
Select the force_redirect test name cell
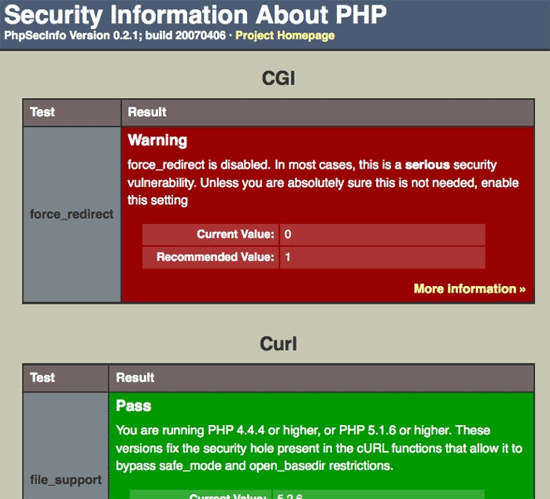coord(72,215)
